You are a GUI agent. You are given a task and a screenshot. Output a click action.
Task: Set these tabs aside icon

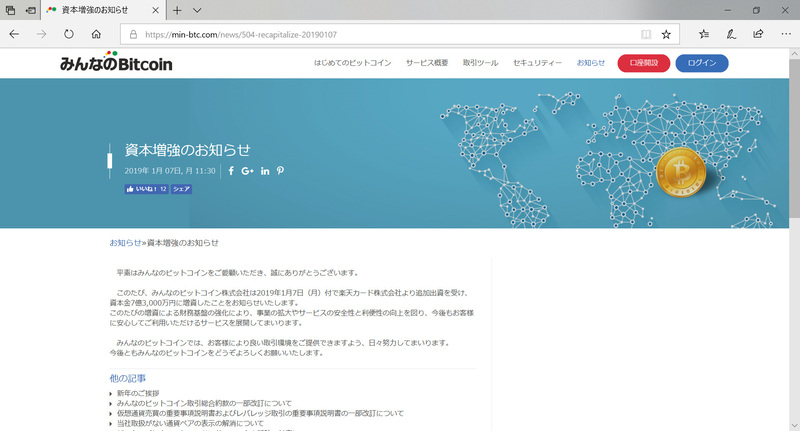31,10
